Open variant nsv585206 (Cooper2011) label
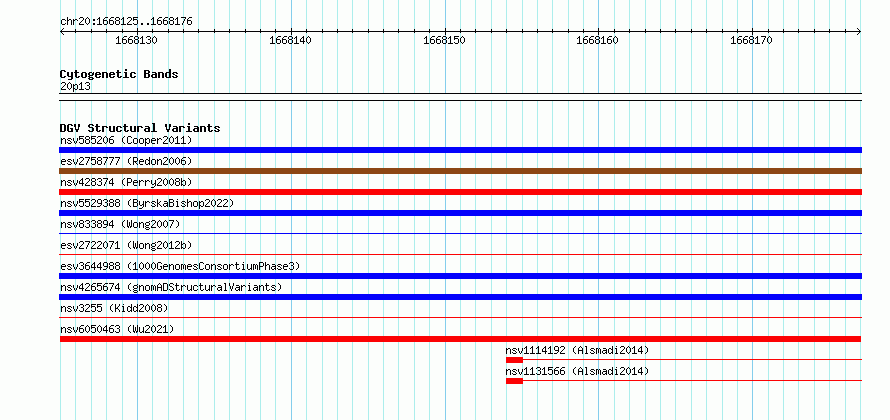Image resolution: width=890 pixels, height=420 pixels. tap(126, 140)
